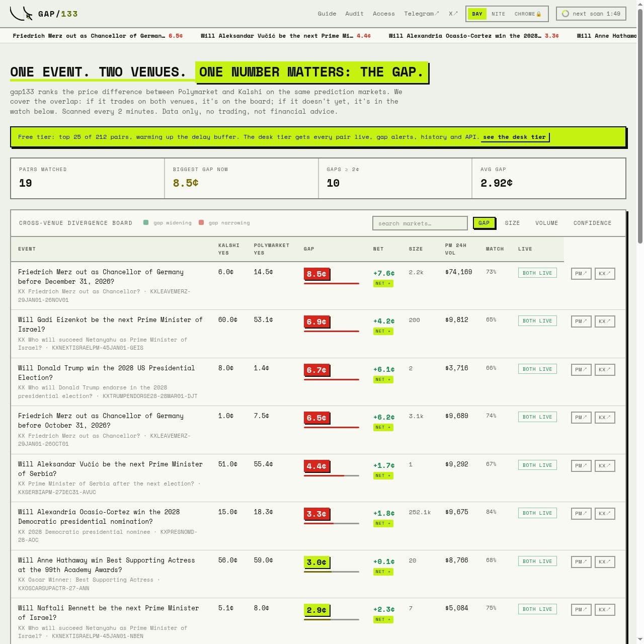This screenshot has height=644, width=644.
Task: Open KX link for Naftali Bennett row
Action: pos(605,610)
